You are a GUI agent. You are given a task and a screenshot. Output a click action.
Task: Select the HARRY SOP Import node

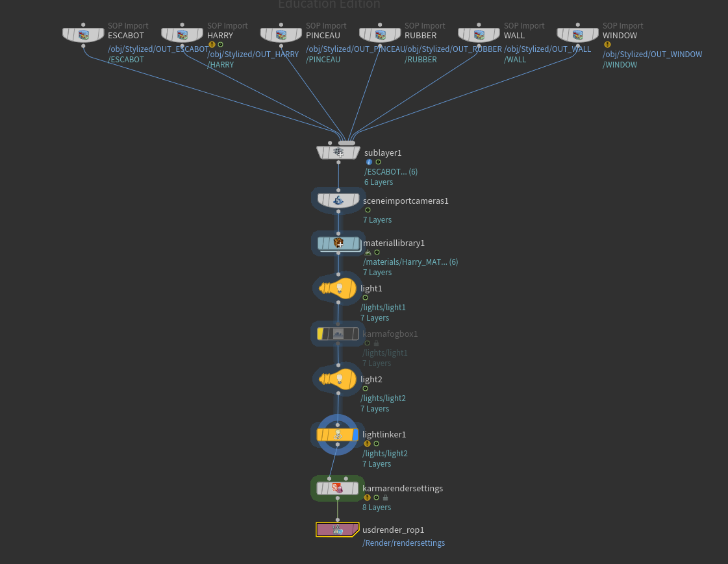pyautogui.click(x=182, y=35)
